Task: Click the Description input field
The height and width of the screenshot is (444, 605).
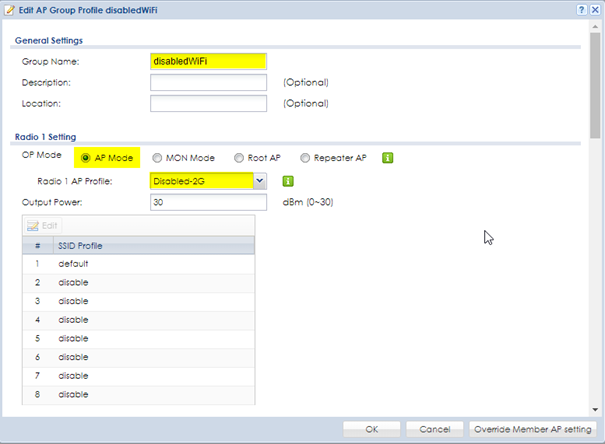Action: tap(208, 82)
